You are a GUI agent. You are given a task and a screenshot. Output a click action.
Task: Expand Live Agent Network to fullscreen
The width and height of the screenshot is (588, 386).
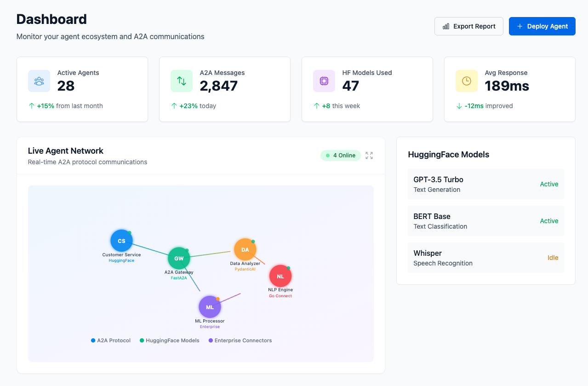(x=369, y=156)
